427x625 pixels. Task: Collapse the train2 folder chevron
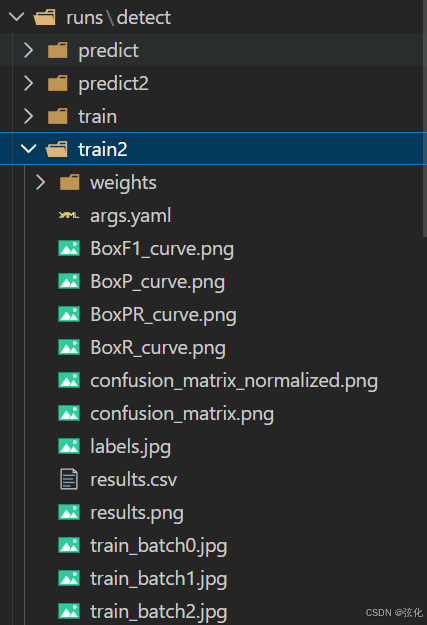(28, 149)
